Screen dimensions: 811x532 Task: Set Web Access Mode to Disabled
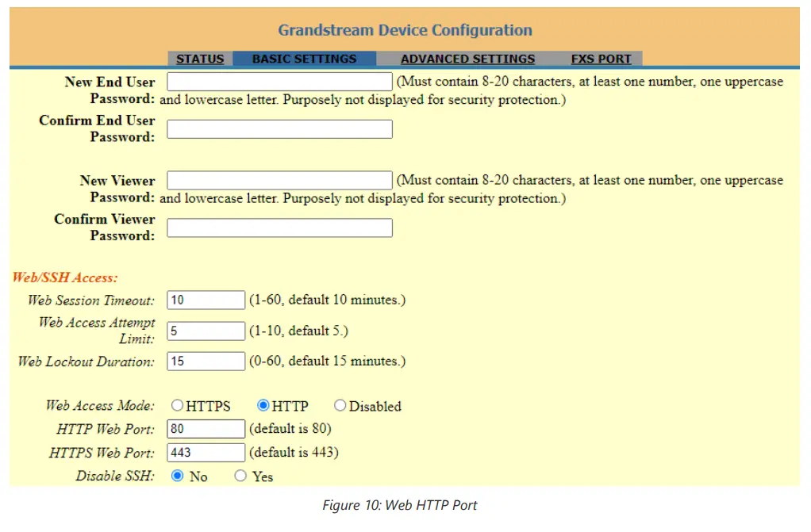pyautogui.click(x=340, y=405)
